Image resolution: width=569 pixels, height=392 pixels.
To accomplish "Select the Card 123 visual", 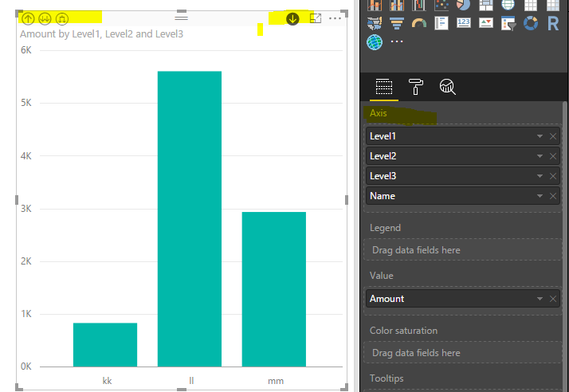I will 463,23.
